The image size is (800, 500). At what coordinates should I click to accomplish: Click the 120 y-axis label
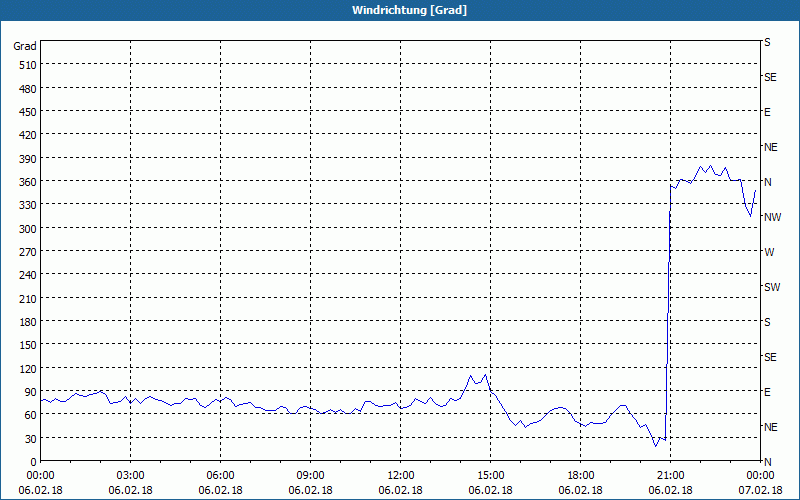point(28,368)
